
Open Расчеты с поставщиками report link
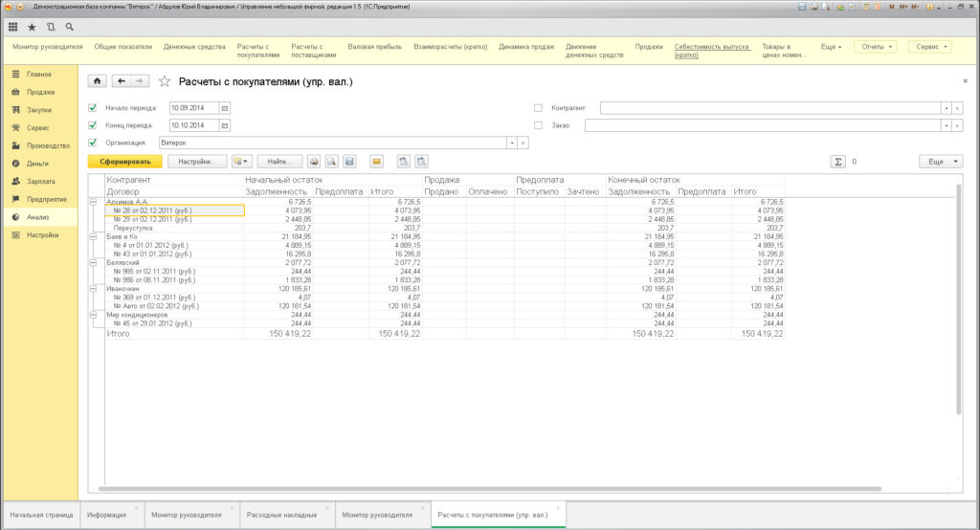coord(314,51)
